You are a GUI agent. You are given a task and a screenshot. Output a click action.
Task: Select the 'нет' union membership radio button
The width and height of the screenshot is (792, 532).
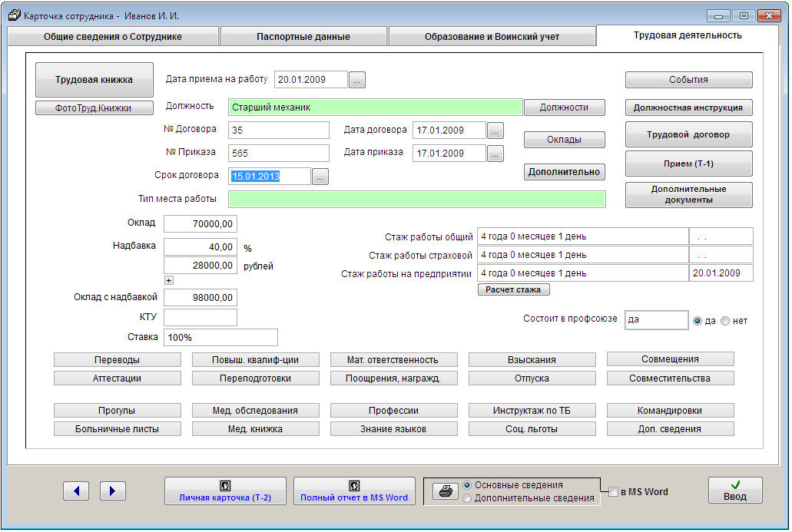tap(726, 321)
